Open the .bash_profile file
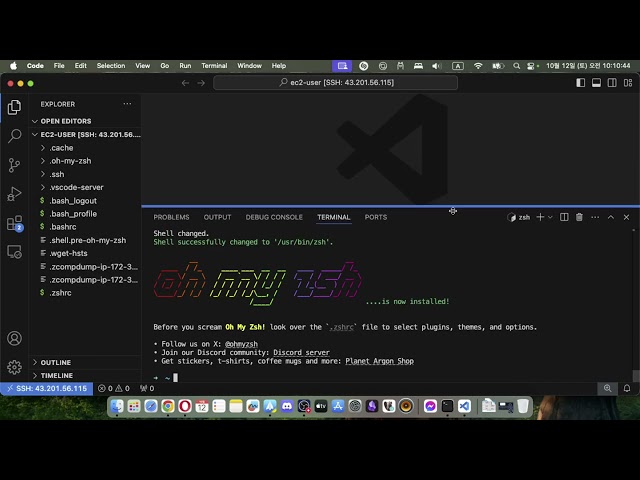The height and width of the screenshot is (480, 640). [x=86, y=214]
